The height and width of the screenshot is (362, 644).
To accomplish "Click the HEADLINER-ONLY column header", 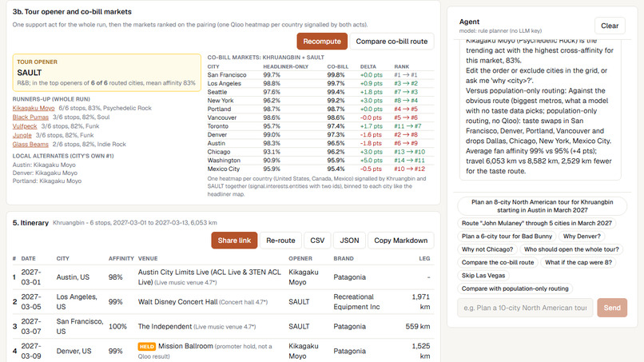I will tap(285, 66).
